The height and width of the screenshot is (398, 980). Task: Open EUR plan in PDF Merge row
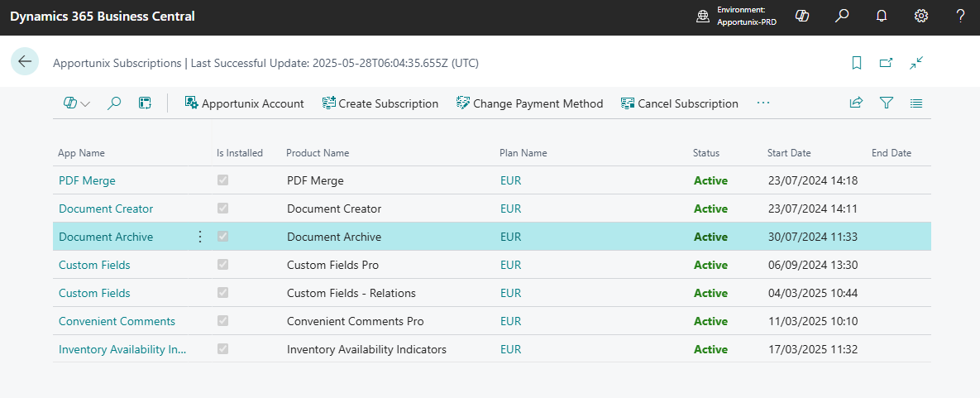click(x=510, y=180)
